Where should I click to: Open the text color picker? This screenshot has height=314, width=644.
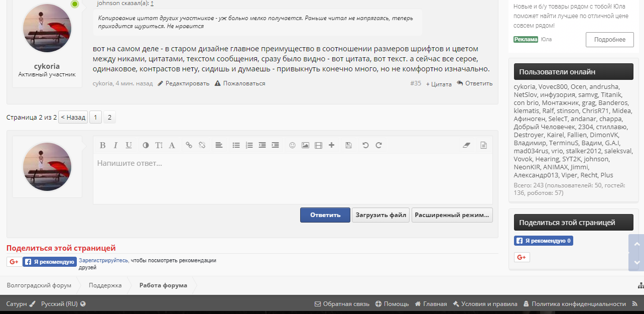[x=146, y=145]
